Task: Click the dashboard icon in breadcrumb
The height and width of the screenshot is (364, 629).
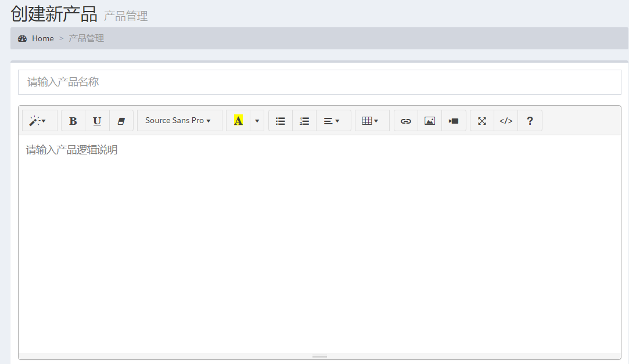Action: pyautogui.click(x=23, y=38)
